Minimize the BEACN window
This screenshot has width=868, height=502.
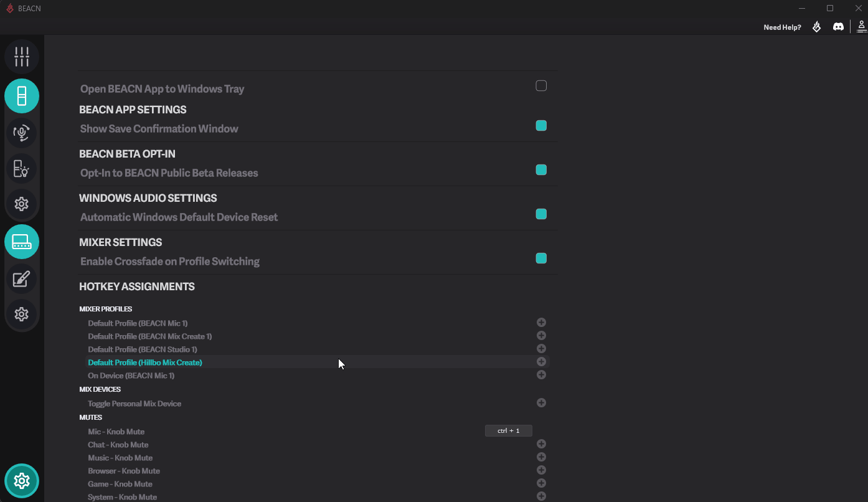pos(801,8)
